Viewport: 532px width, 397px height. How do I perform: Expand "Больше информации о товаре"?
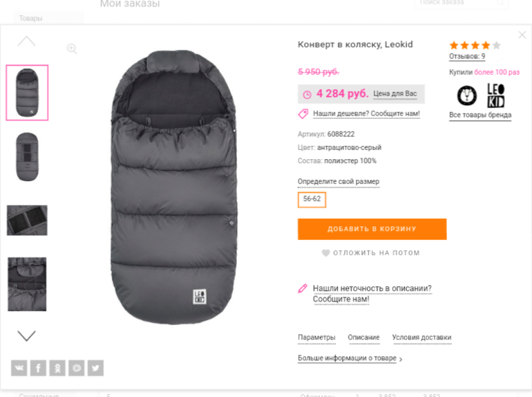pyautogui.click(x=350, y=358)
